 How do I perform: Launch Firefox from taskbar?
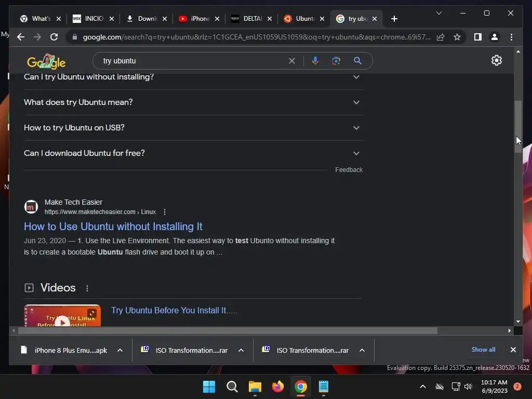(278, 387)
